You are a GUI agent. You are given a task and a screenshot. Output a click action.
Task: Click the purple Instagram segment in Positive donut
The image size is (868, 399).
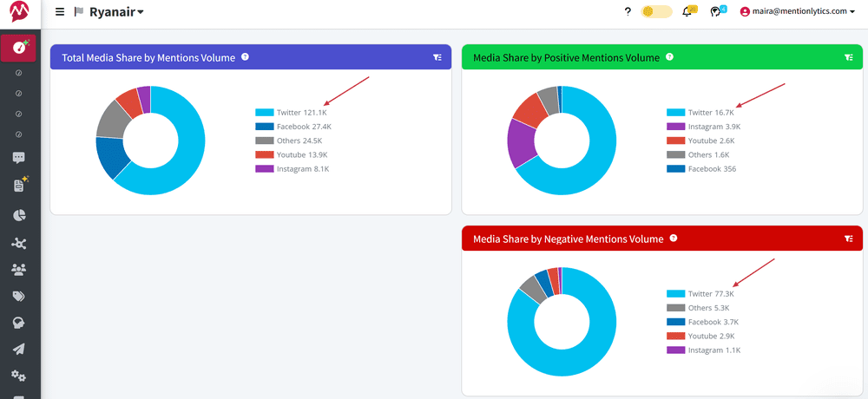click(x=522, y=143)
